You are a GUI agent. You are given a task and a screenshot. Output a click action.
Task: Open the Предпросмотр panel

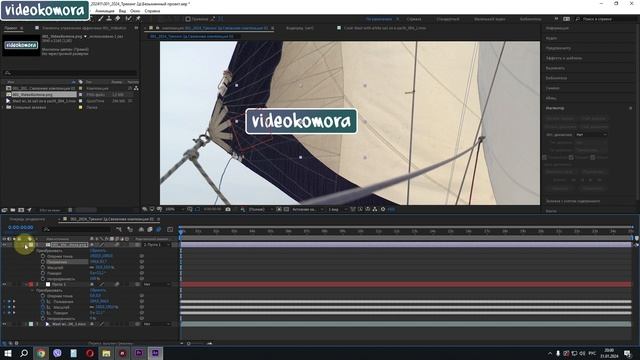click(x=558, y=48)
